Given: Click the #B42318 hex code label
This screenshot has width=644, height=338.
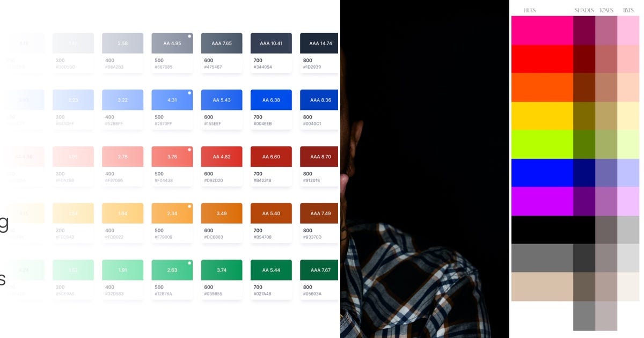Looking at the screenshot, I should [x=264, y=180].
